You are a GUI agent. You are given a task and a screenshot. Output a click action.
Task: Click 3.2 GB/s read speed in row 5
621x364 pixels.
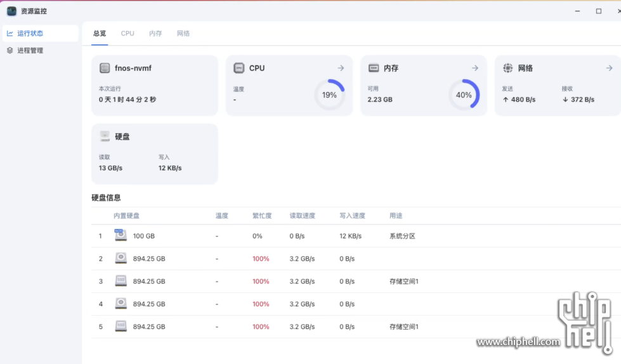(x=302, y=327)
